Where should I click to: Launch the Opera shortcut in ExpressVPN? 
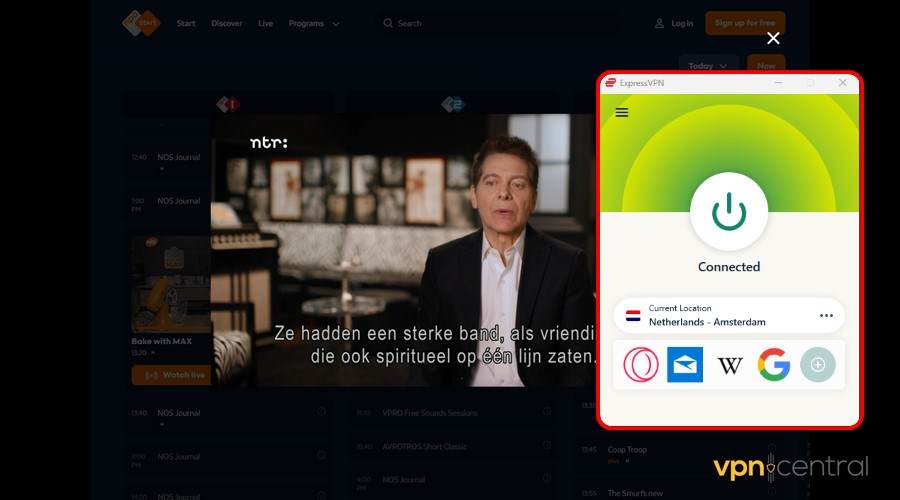point(641,365)
